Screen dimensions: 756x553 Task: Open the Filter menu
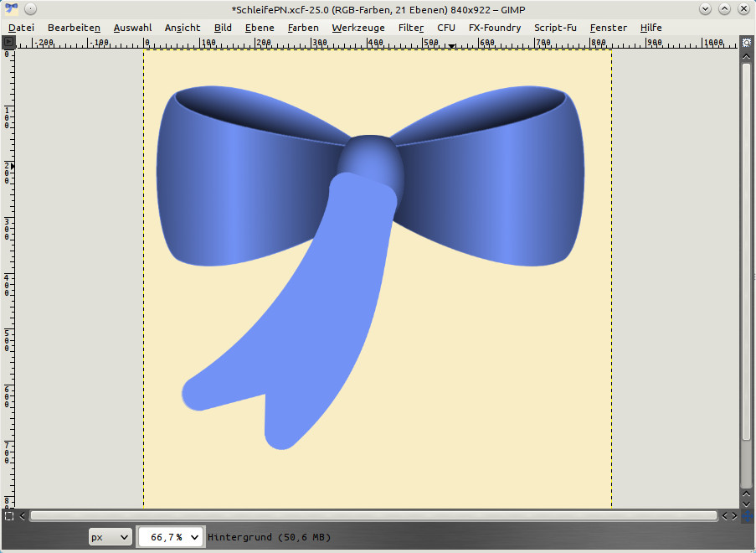coord(410,28)
